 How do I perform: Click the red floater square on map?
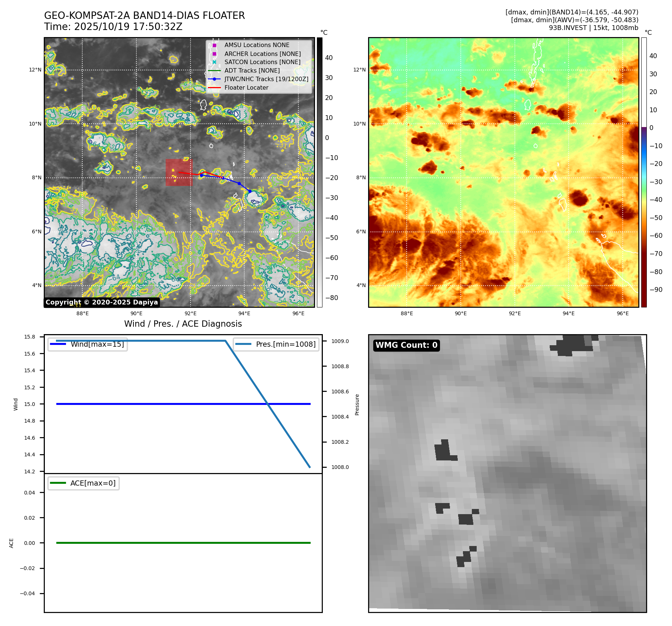[x=179, y=173]
